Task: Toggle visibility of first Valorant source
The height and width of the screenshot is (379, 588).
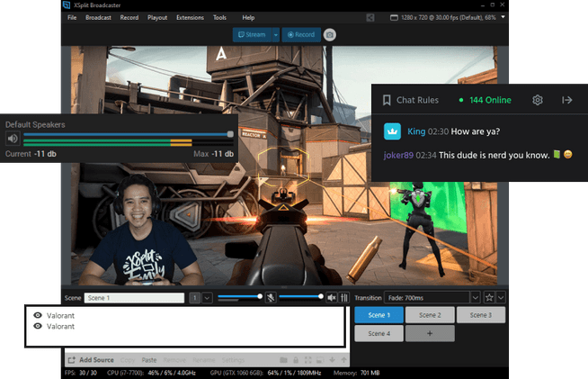Action: 38,315
